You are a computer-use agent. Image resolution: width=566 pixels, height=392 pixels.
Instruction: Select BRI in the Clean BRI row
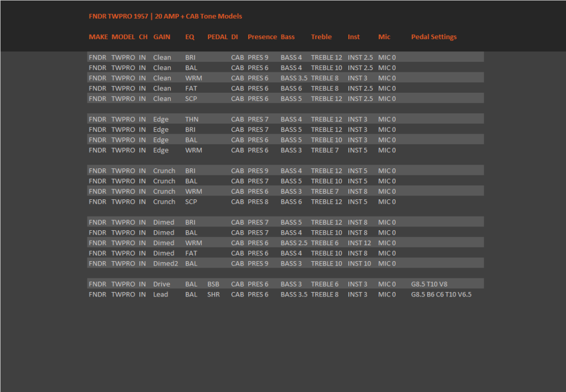[x=190, y=57]
